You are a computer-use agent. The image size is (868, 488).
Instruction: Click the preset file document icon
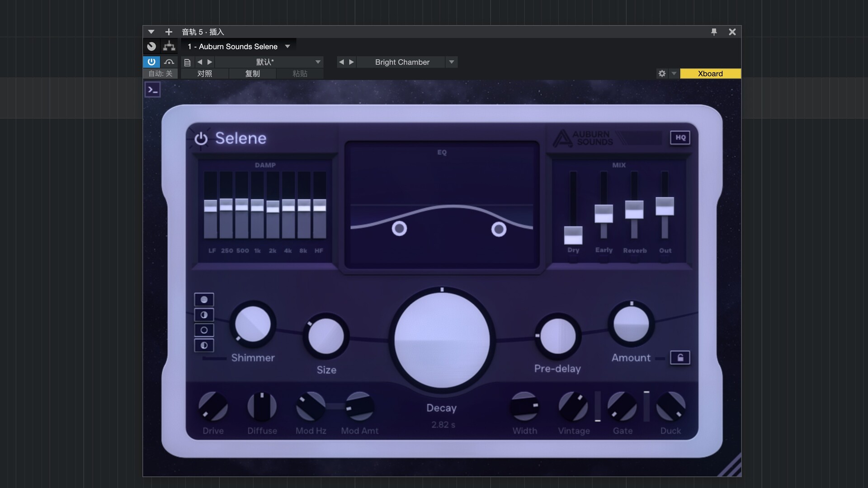(187, 62)
